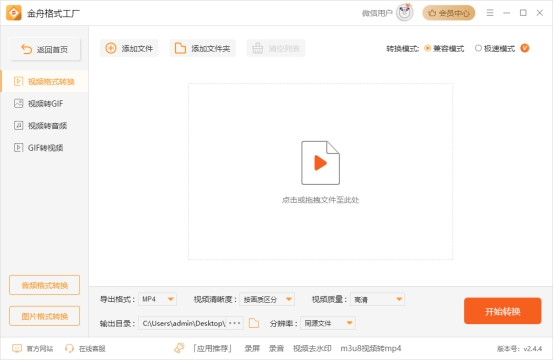Open the 视频清晰度 dropdown
This screenshot has width=554, height=360.
pyautogui.click(x=267, y=299)
